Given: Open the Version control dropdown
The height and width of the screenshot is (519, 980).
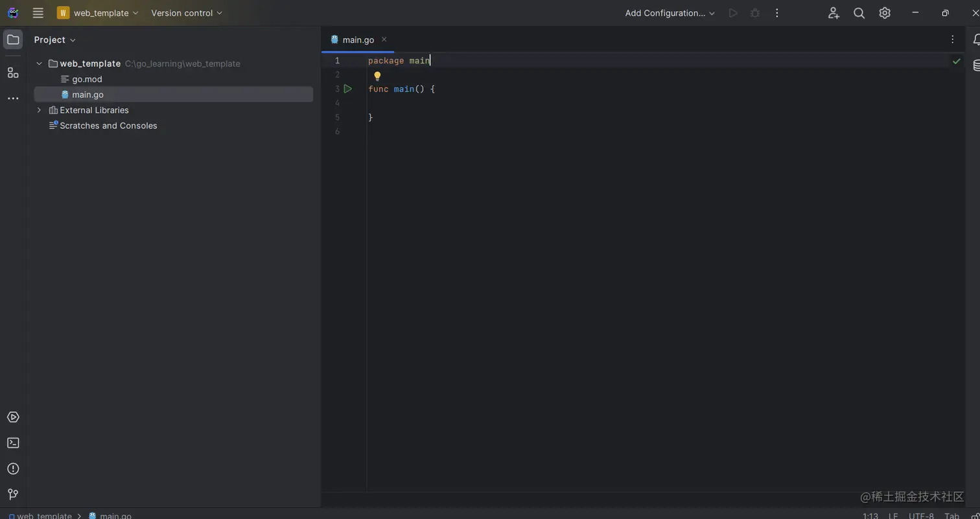Looking at the screenshot, I should pyautogui.click(x=187, y=13).
